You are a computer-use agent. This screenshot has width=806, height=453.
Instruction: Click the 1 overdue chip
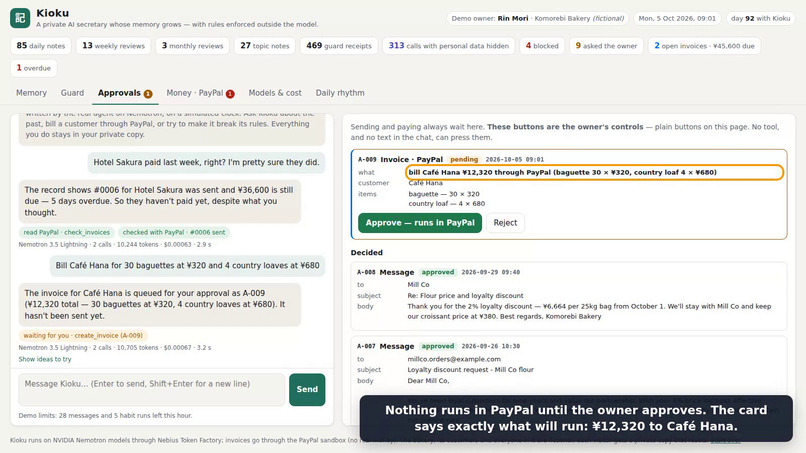pos(33,68)
